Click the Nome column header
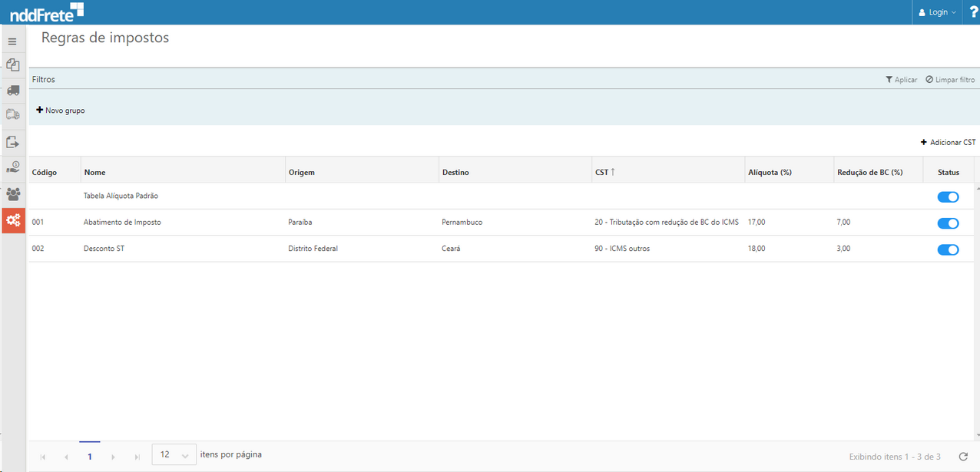980x472 pixels. coord(95,173)
